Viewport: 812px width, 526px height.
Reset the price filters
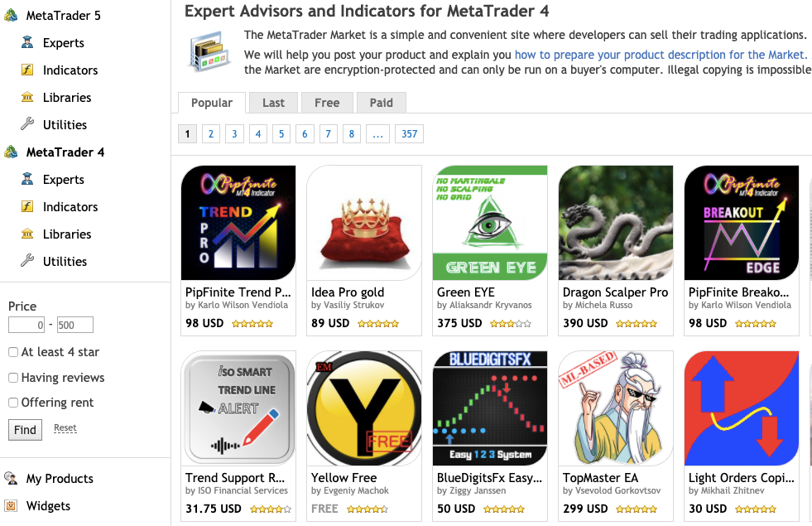(x=65, y=427)
